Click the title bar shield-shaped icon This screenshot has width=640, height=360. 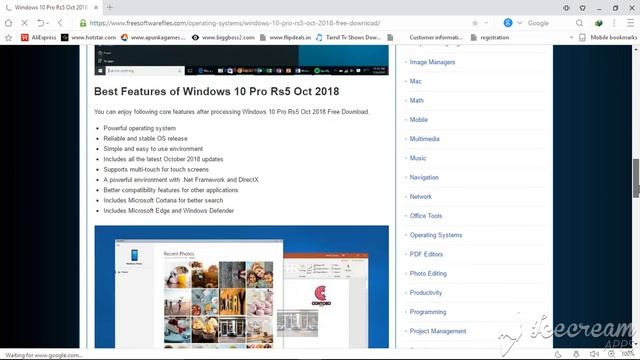pos(582,8)
